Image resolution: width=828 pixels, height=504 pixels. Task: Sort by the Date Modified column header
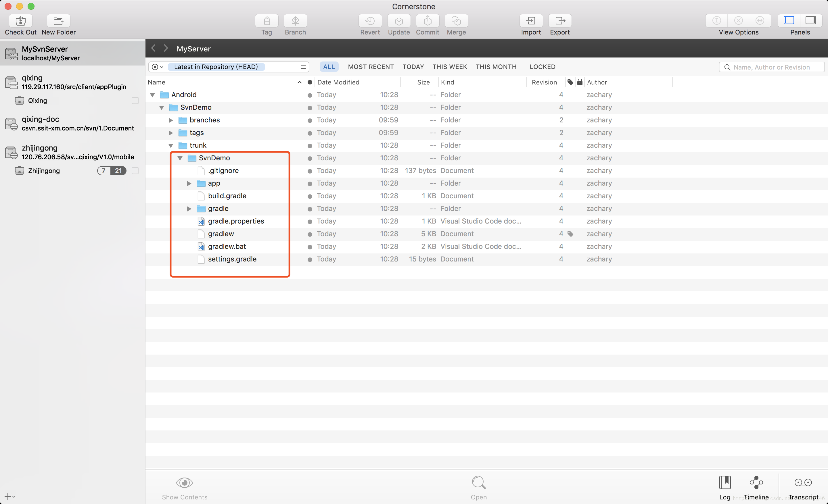357,82
